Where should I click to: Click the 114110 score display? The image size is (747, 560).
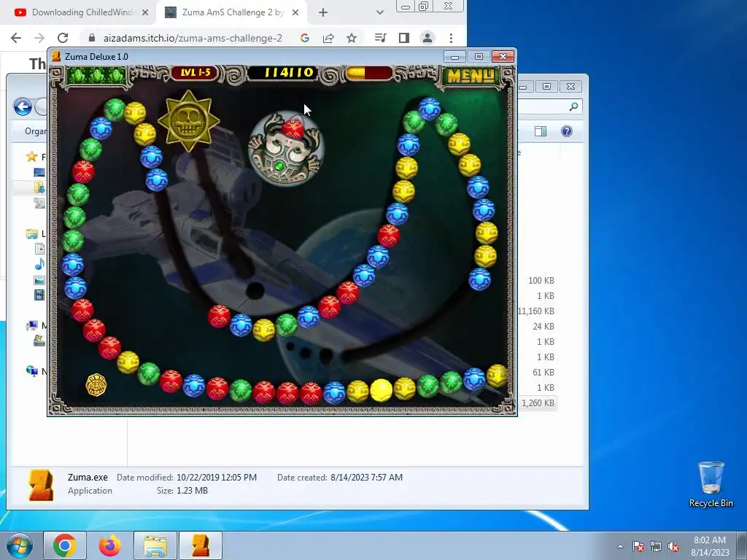[284, 73]
